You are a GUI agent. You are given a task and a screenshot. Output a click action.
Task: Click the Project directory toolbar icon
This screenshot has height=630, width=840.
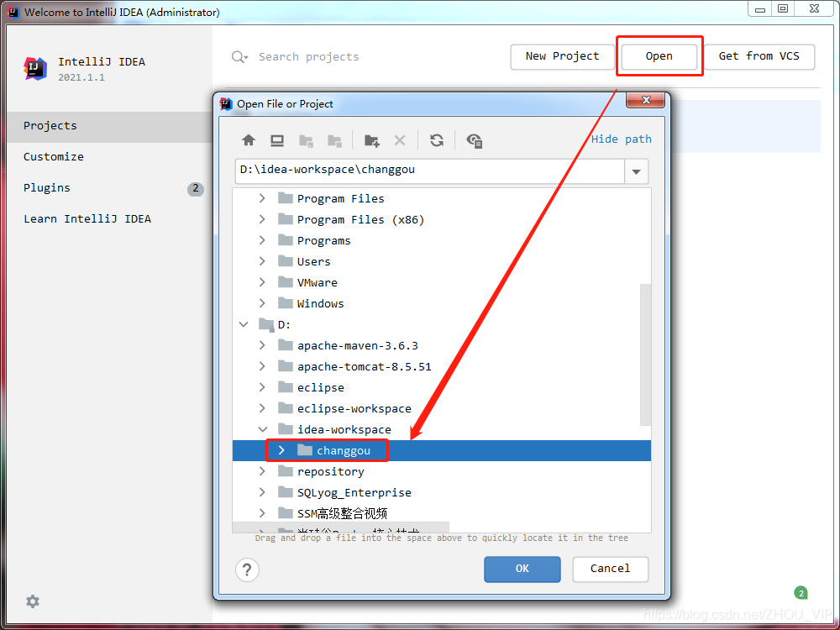(x=306, y=141)
